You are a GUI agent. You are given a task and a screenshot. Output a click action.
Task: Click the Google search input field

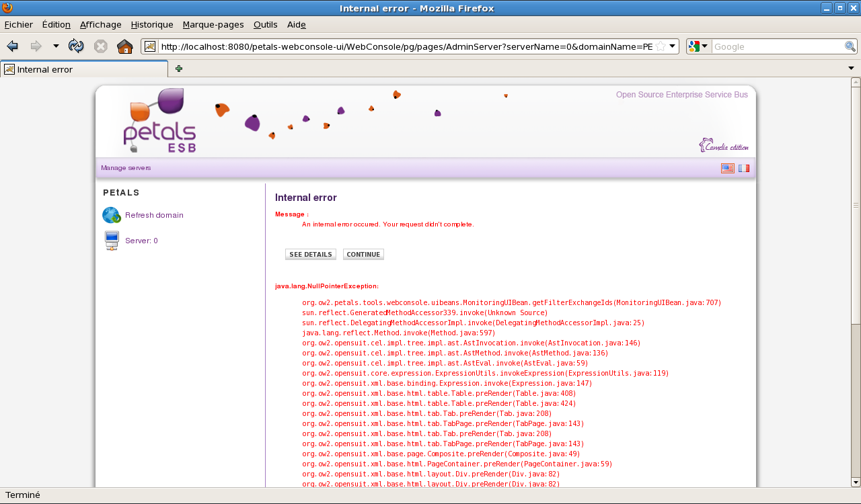pos(778,46)
